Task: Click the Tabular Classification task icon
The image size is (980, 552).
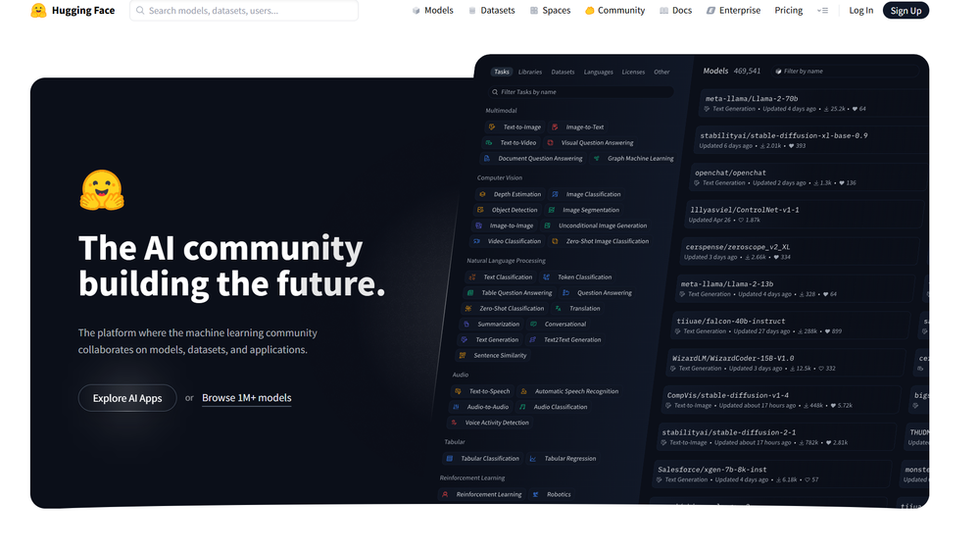Action: point(450,458)
